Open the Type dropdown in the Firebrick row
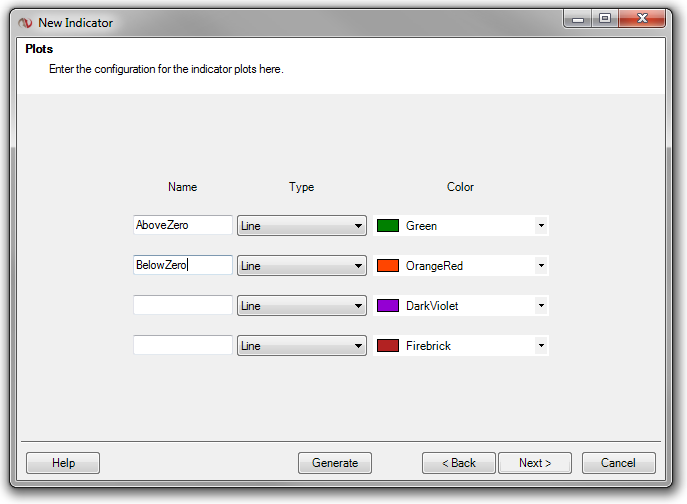The width and height of the screenshot is (687, 504). click(x=302, y=345)
